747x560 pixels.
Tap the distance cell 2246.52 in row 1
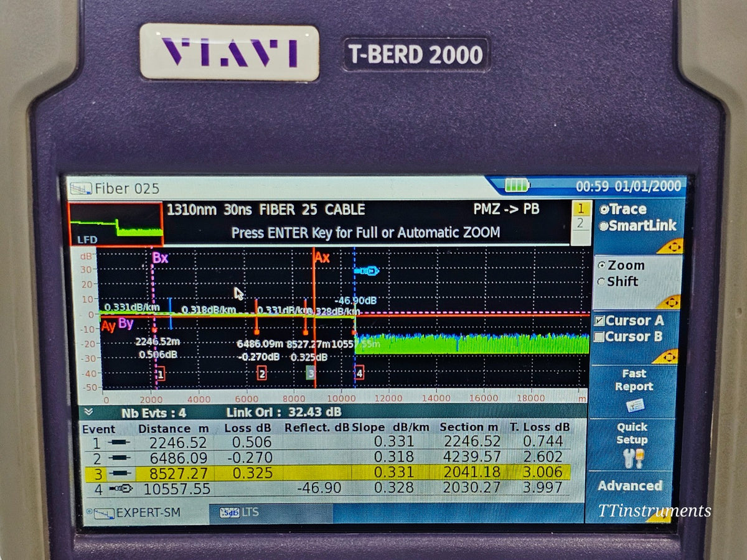179,442
